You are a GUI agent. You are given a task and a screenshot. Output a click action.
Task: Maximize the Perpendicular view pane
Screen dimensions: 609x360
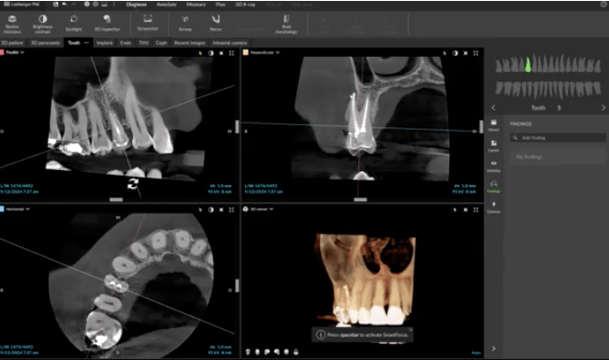pos(476,53)
